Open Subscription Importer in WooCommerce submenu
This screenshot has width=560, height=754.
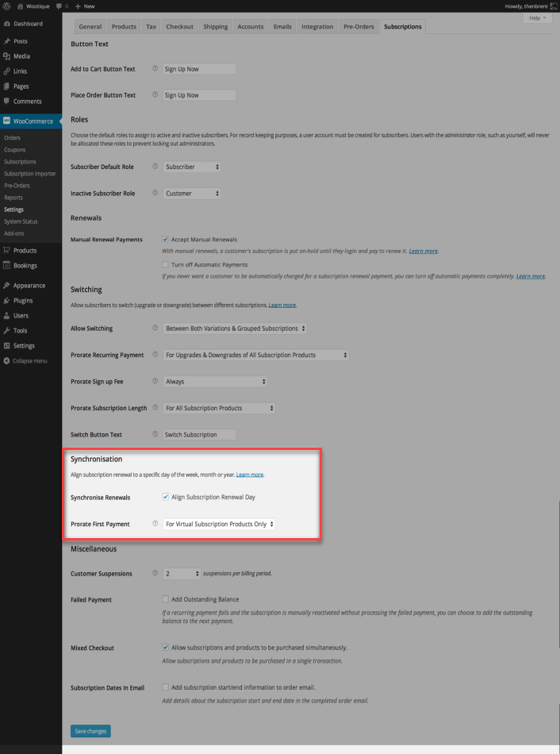30,174
